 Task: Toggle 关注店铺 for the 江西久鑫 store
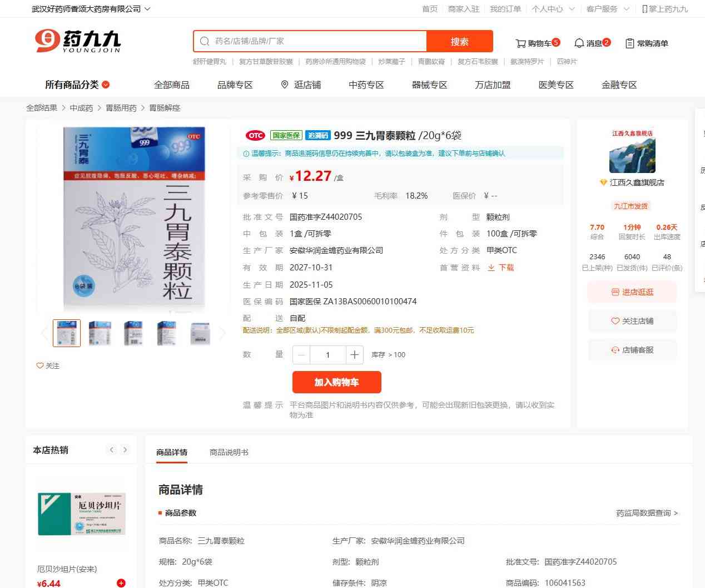click(633, 321)
